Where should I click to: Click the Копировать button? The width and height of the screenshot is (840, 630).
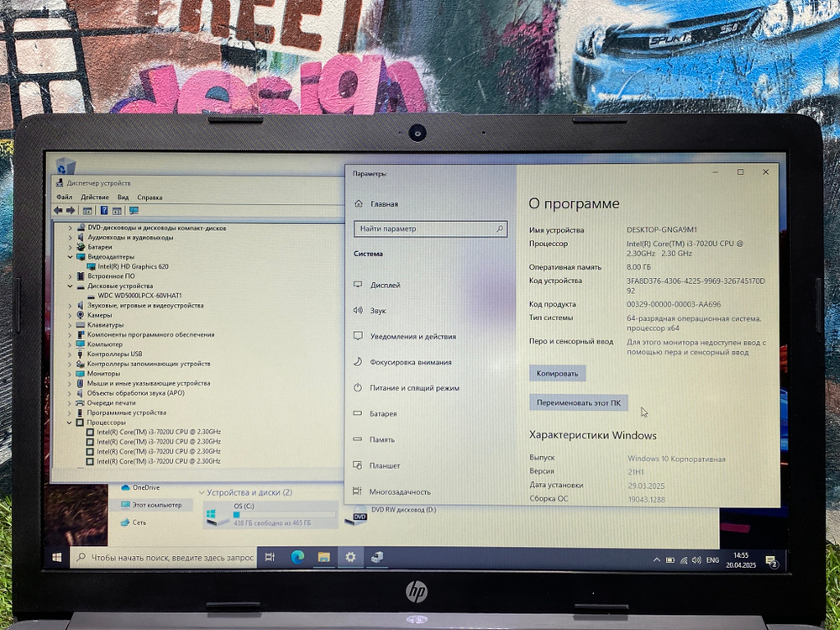click(557, 373)
